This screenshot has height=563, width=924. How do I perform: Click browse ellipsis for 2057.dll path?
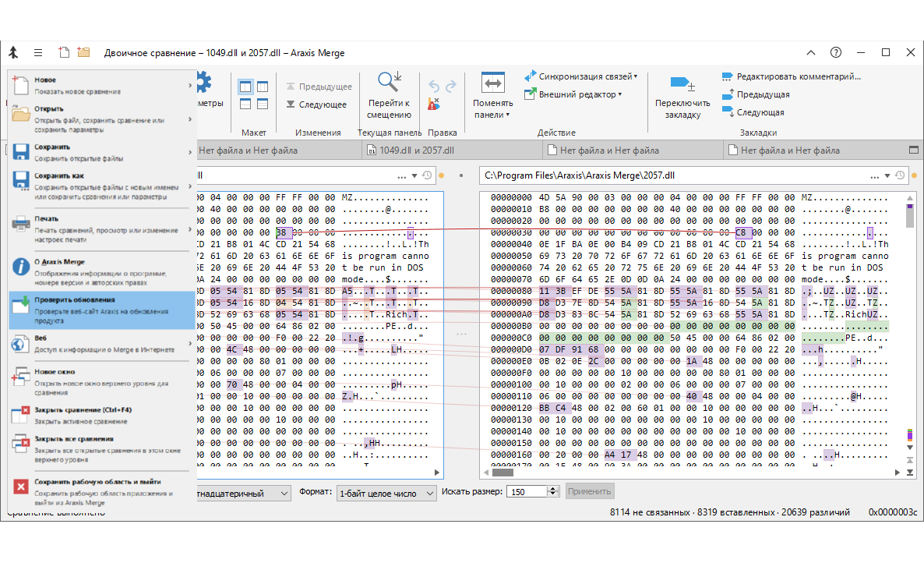[874, 175]
